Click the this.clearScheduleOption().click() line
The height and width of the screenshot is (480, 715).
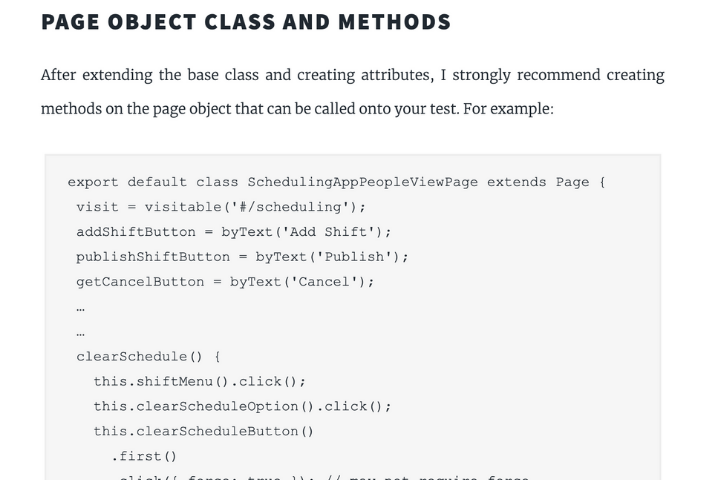[242, 406]
